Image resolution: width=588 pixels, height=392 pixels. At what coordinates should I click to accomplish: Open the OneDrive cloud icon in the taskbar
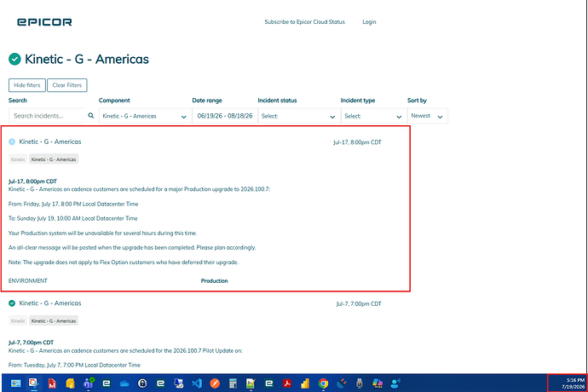(124, 383)
